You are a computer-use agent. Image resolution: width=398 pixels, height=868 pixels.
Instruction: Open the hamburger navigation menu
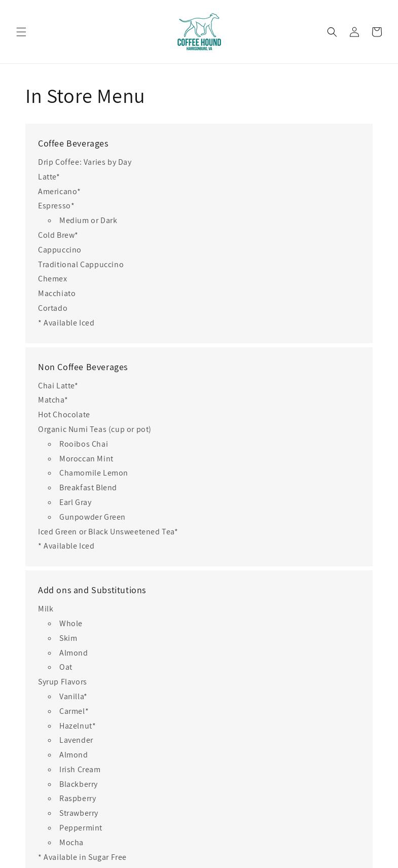(21, 32)
